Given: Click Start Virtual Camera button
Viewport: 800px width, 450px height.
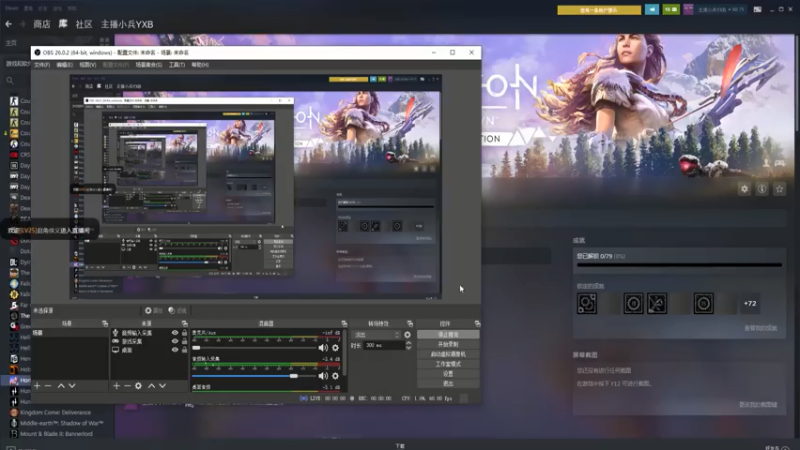Looking at the screenshot, I should coord(448,354).
